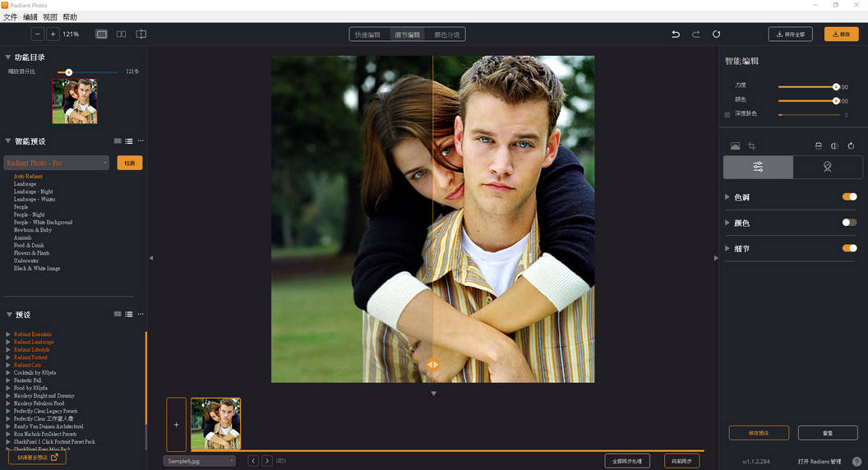The width and height of the screenshot is (868, 470).
Task: Click the reset circular arrow in top toolbar
Action: [x=717, y=35]
